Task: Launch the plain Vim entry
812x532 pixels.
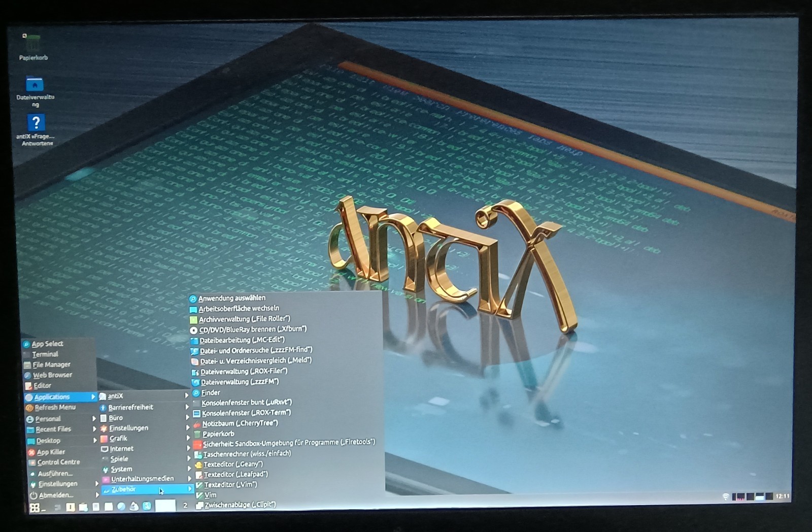Action: tap(206, 495)
